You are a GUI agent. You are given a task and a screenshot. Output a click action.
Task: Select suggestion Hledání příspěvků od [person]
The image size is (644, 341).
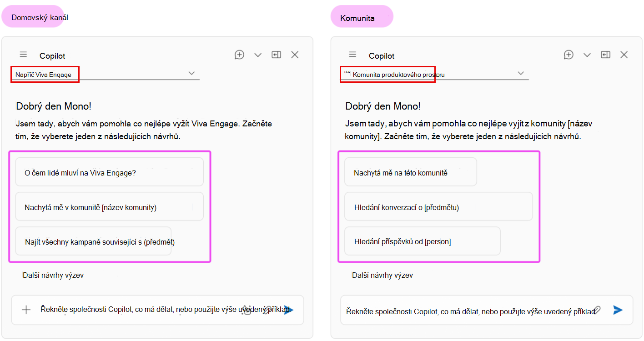click(423, 241)
